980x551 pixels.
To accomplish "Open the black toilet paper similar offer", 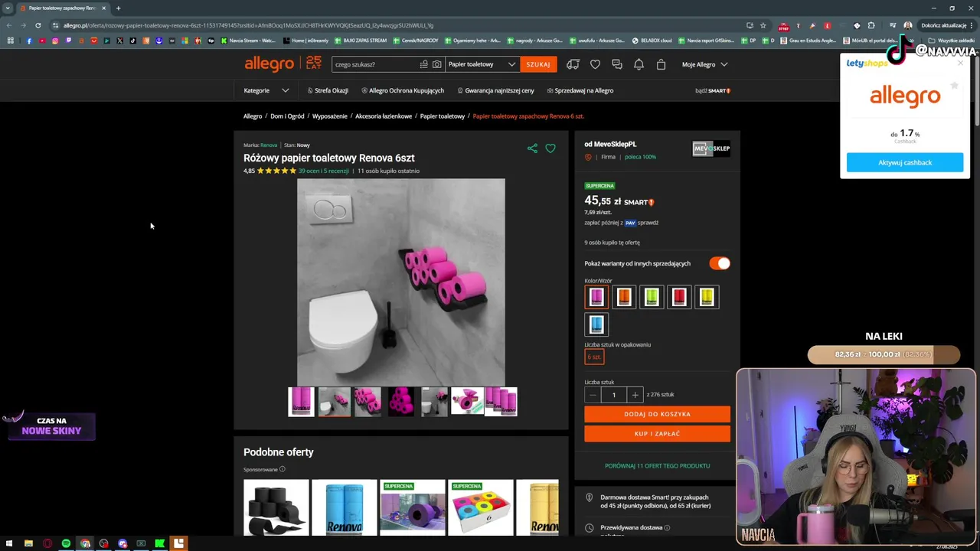I will (x=276, y=507).
